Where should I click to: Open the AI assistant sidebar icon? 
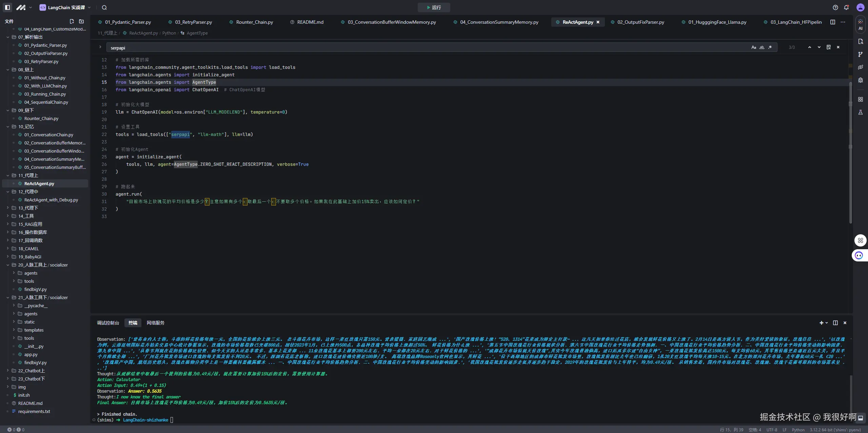coord(860,25)
